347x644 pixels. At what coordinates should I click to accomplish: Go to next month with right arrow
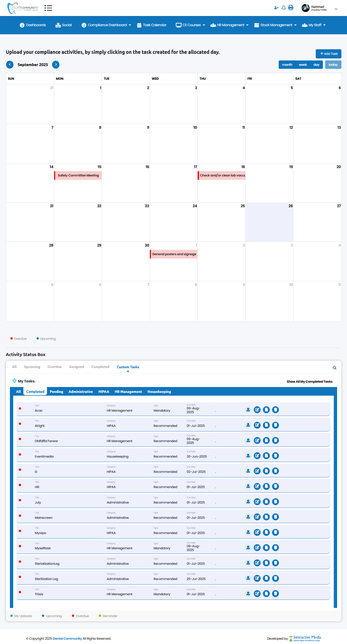[x=56, y=65]
